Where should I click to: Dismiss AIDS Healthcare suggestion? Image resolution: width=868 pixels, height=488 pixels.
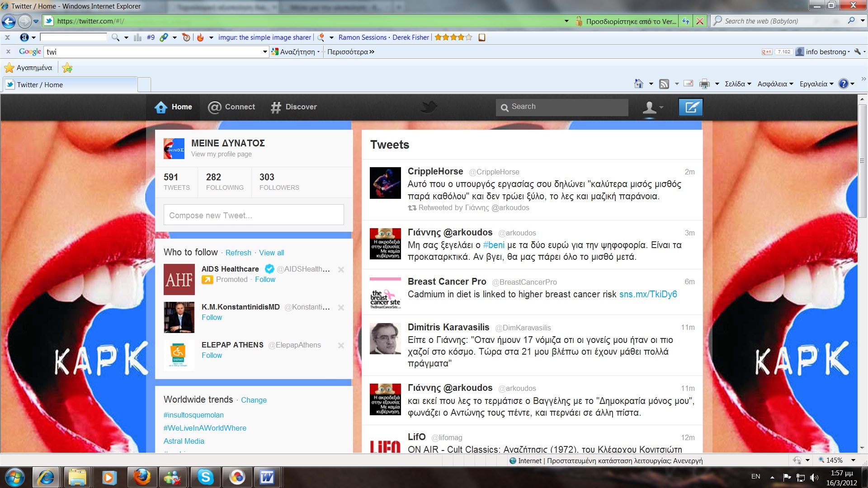[341, 270]
